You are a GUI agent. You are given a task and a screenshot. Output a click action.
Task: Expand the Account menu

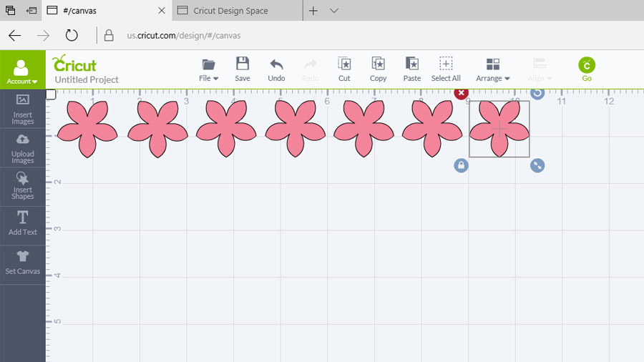(22, 71)
